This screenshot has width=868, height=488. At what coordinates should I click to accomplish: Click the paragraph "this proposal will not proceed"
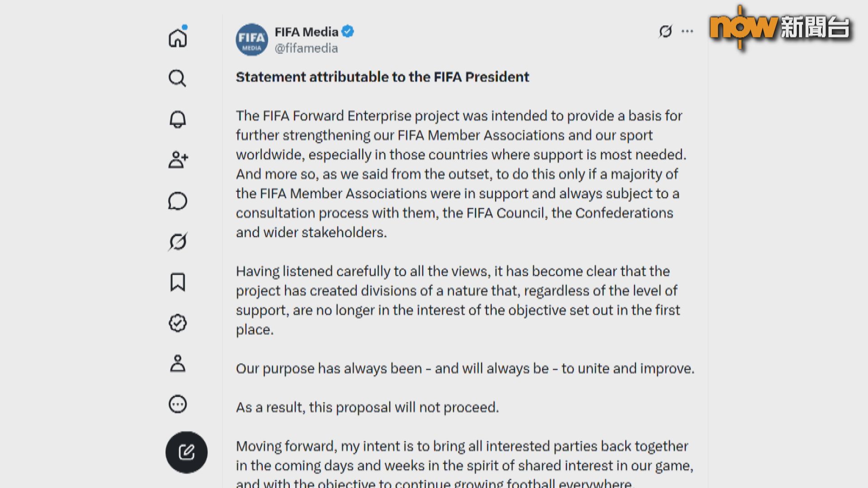(x=368, y=407)
